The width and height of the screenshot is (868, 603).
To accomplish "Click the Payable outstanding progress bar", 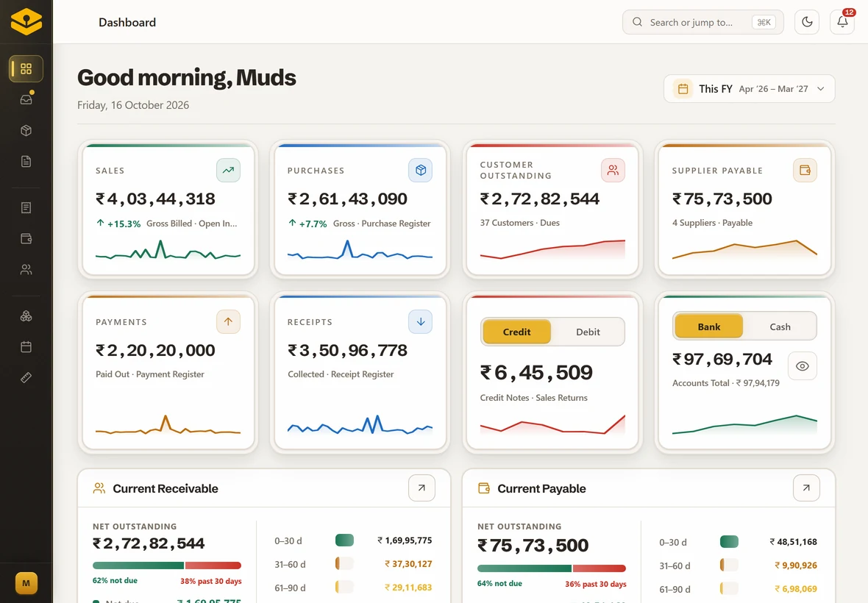I will click(552, 568).
